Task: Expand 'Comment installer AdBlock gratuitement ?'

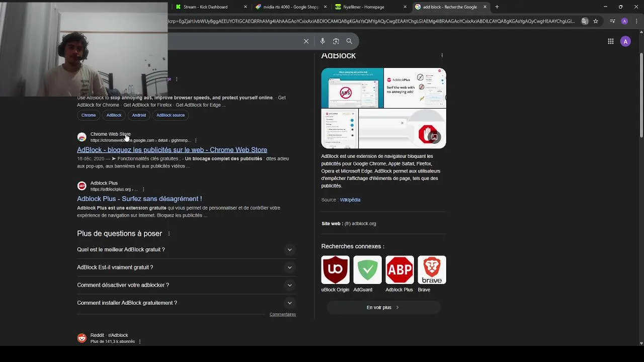Action: [186, 303]
